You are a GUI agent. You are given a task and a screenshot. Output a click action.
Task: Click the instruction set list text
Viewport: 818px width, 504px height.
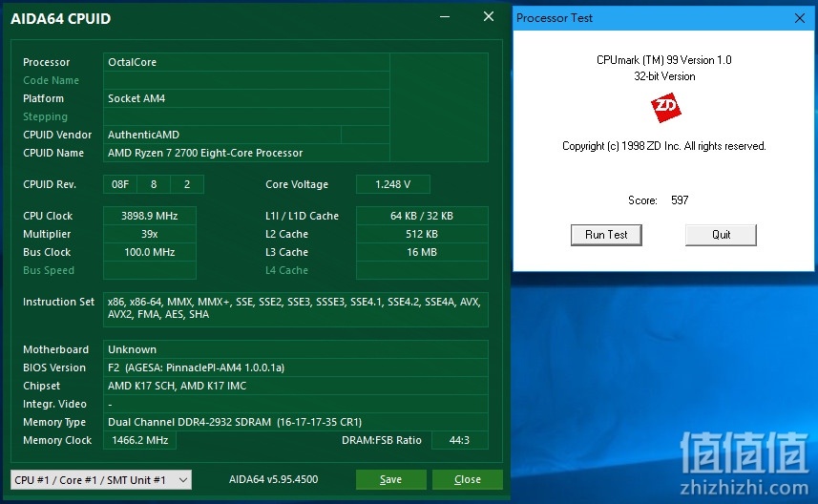(295, 308)
